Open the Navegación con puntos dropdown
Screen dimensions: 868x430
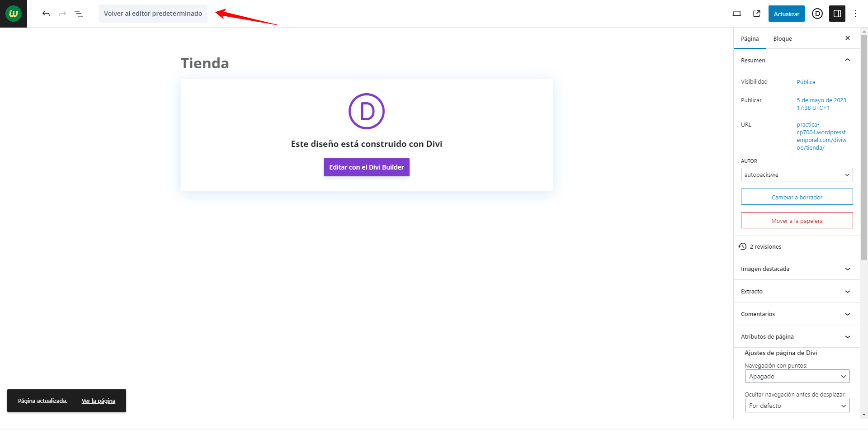pos(797,376)
